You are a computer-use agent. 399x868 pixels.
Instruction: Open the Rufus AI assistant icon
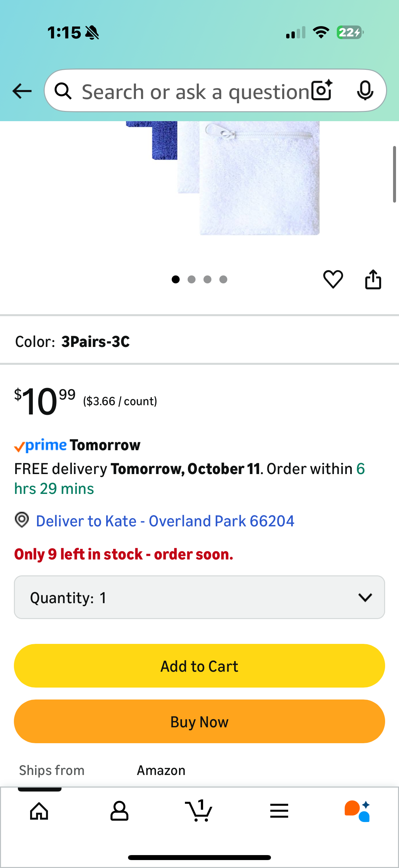[357, 811]
